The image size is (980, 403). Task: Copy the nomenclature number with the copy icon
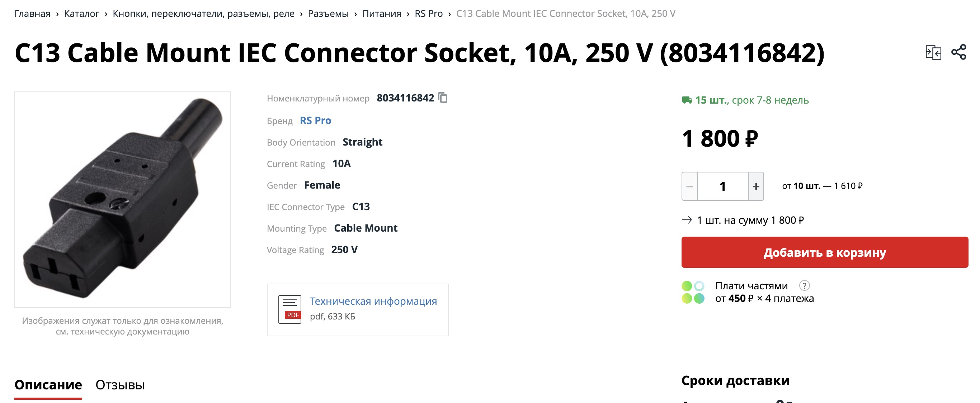pos(443,98)
